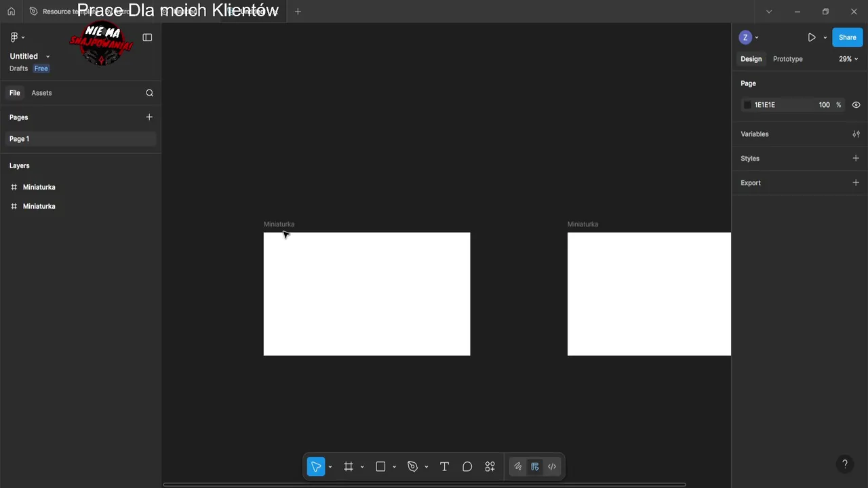Click the Variables section label

(755, 134)
